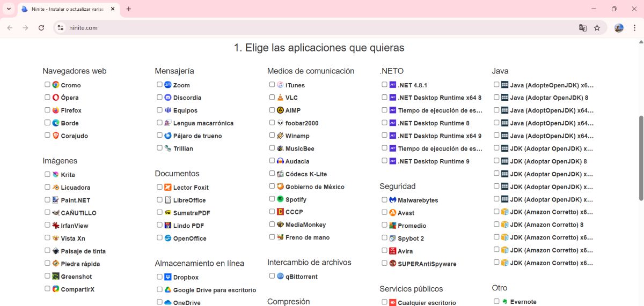Click the Zoom app icon
This screenshot has width=644, height=306.
point(167,85)
